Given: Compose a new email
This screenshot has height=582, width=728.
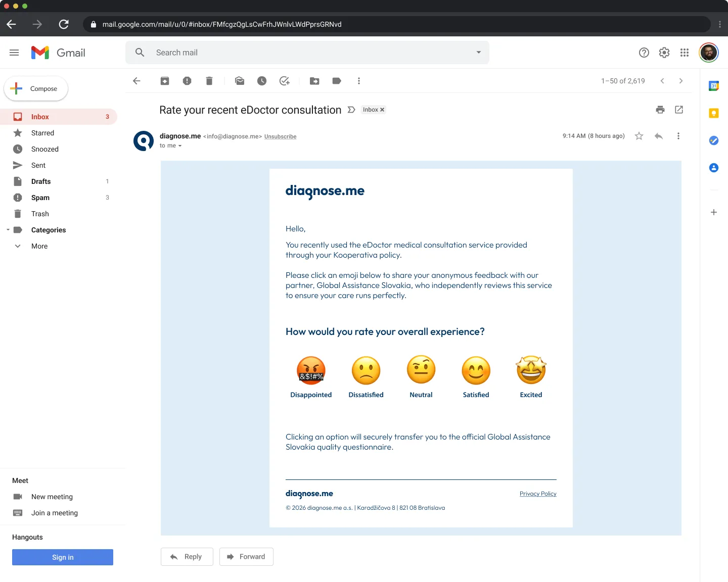Looking at the screenshot, I should pos(36,88).
